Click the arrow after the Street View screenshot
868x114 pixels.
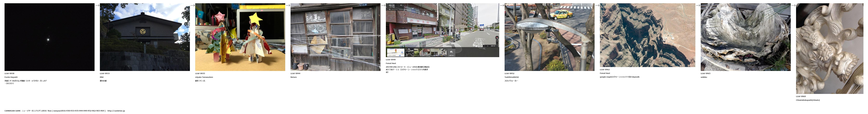pyautogui.click(x=502, y=5)
